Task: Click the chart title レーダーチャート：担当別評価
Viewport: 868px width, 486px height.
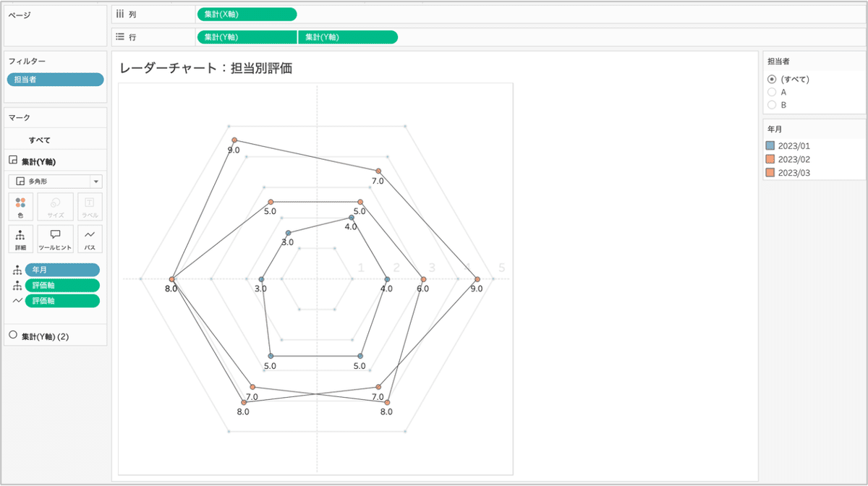Action: point(205,68)
